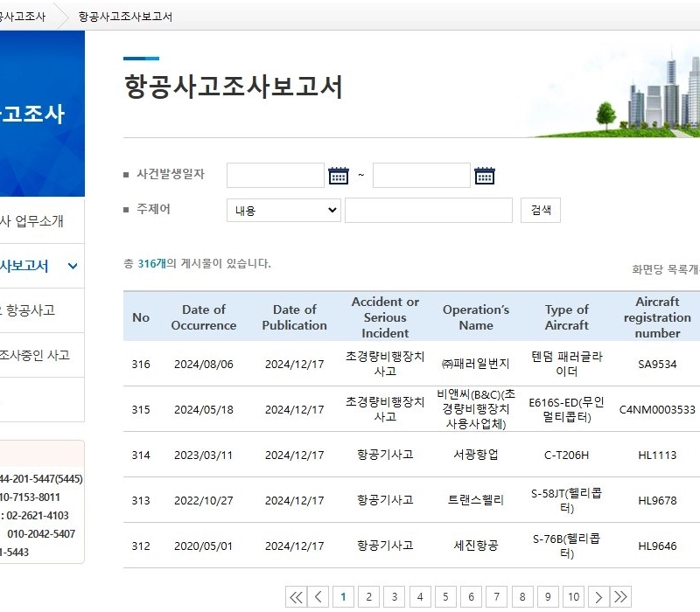The width and height of the screenshot is (700, 612).
Task: Expand the 내용 search category dropdown
Action: [283, 211]
